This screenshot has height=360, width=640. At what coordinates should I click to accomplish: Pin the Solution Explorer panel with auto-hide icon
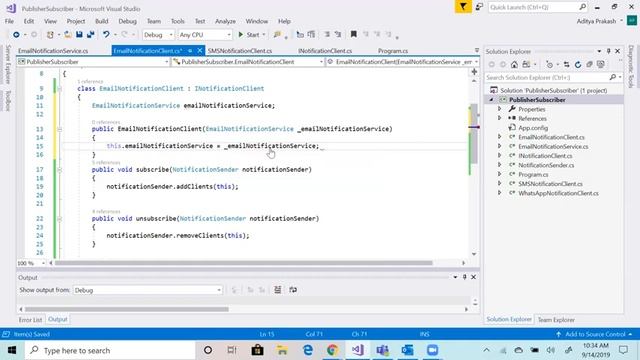(609, 51)
